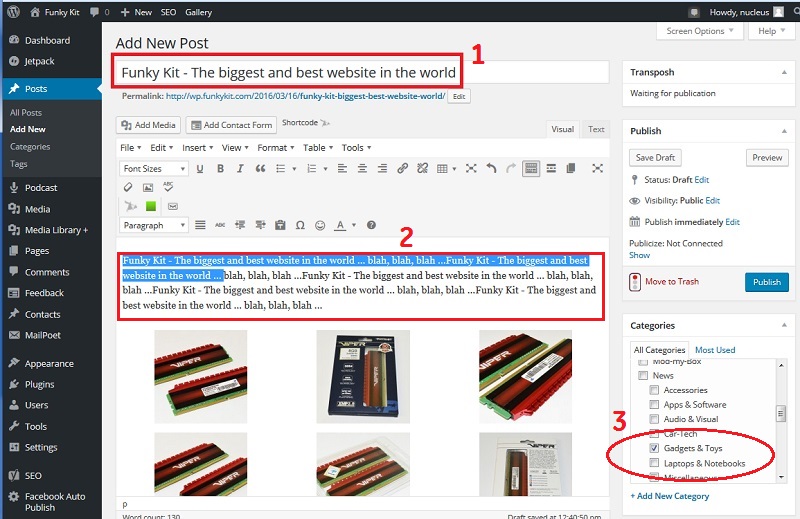Screen dimensions: 800x519
Task: Apply current text color
Action: point(340,225)
